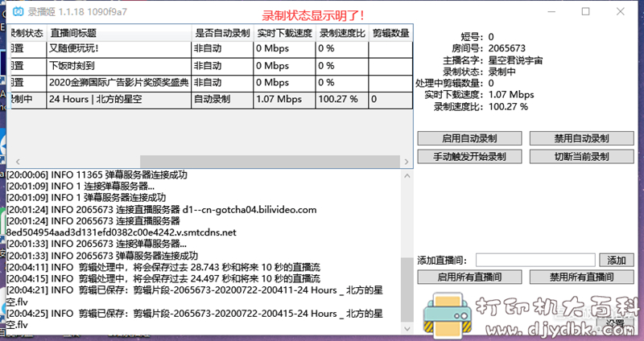Click 0 Mbps cell in 下饭时刻到 row
Viewport: 644px width, 341px height.
(285, 66)
